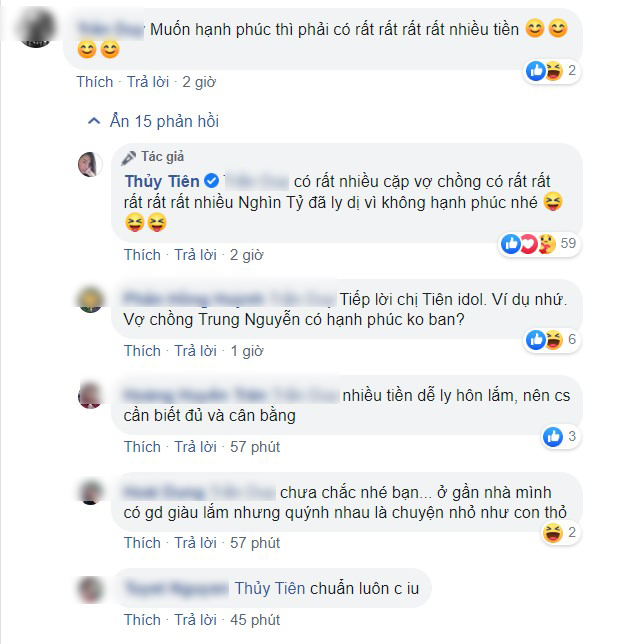
Task: Click the pencil 'Tác giả' author icon
Action: [x=129, y=157]
